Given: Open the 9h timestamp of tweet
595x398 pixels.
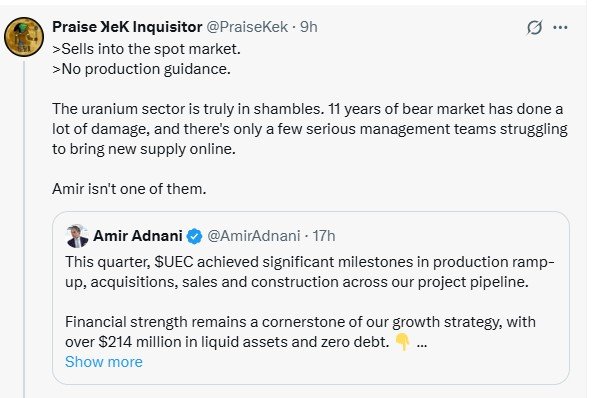Looking at the screenshot, I should tap(309, 27).
